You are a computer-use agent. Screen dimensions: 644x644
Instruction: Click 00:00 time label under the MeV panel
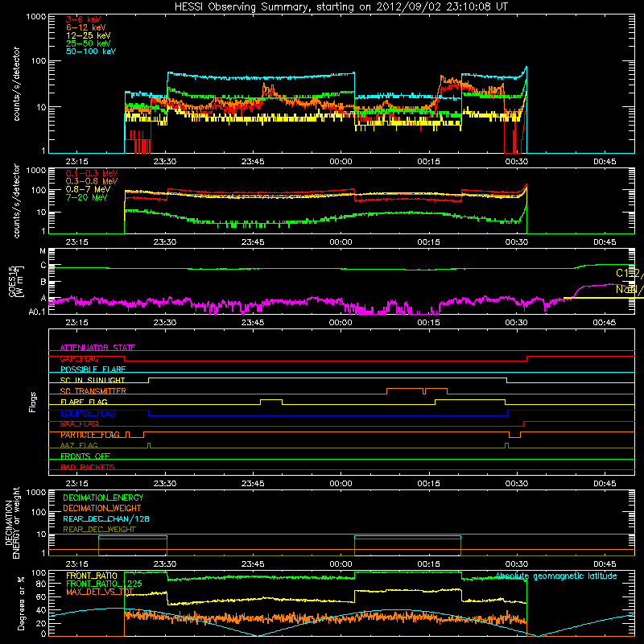[341, 242]
